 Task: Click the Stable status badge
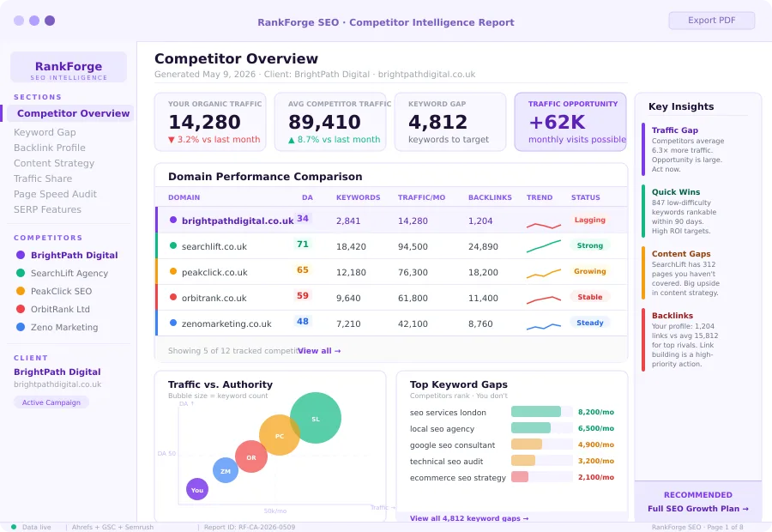[590, 297]
